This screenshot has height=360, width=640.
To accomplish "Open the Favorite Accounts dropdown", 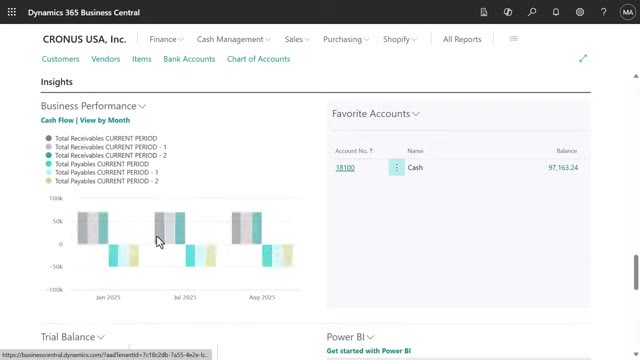I will [376, 114].
